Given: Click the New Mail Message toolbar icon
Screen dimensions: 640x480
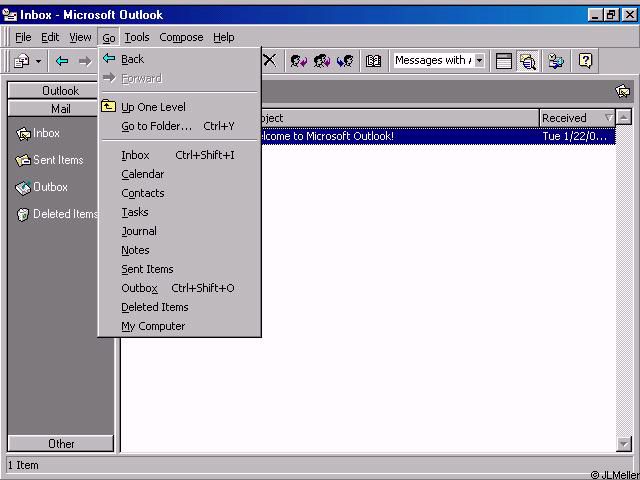Looking at the screenshot, I should pyautogui.click(x=21, y=61).
